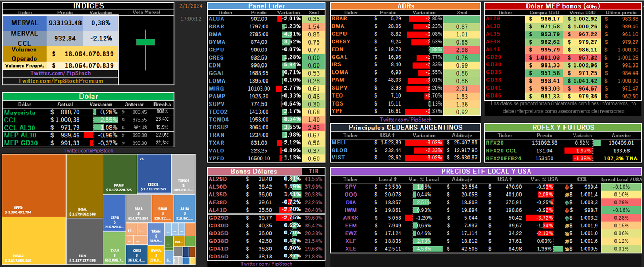Click the red down arrow in IWM row
This screenshot has height=267, width=644.
[x=568, y=210]
